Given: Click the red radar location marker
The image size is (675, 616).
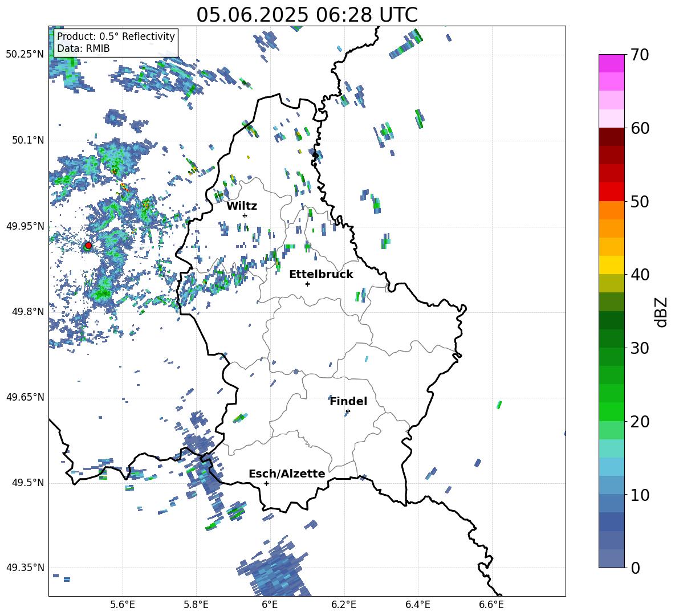Looking at the screenshot, I should tap(88, 246).
